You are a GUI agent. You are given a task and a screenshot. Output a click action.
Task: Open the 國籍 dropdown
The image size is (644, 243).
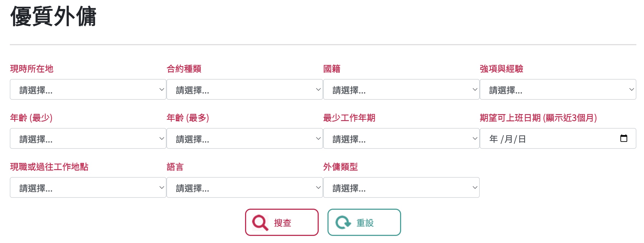pyautogui.click(x=401, y=89)
